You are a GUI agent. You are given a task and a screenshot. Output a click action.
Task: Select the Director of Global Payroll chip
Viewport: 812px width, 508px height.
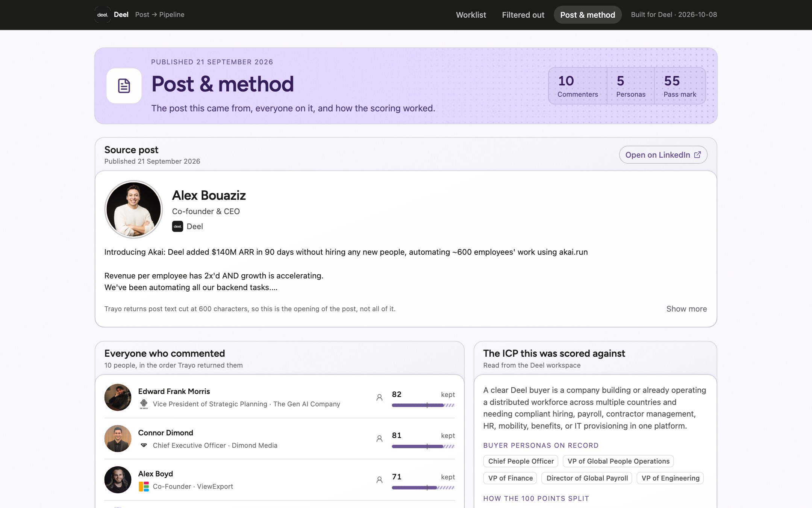587,478
